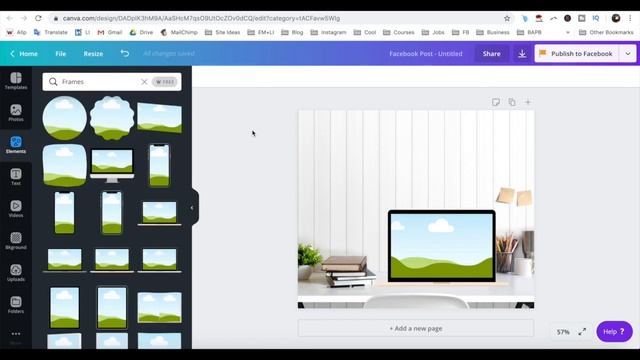The image size is (640, 360).
Task: Bookmark this page star icon
Action: 507,18
